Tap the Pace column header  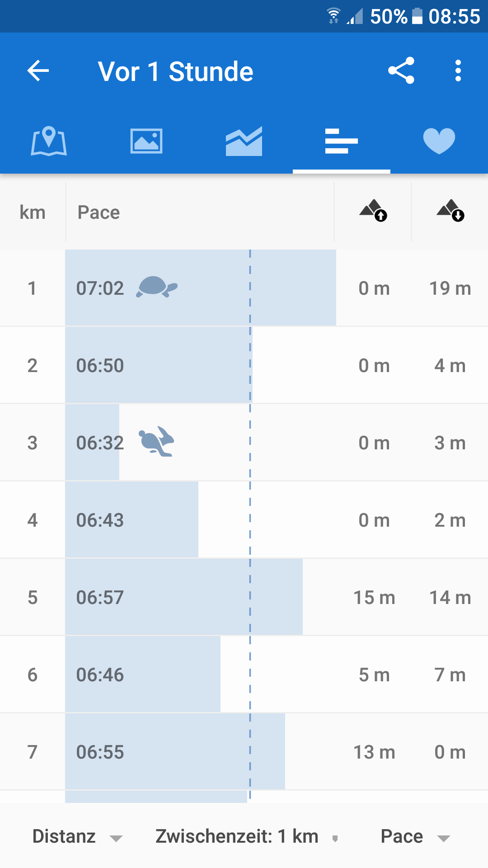(x=99, y=212)
